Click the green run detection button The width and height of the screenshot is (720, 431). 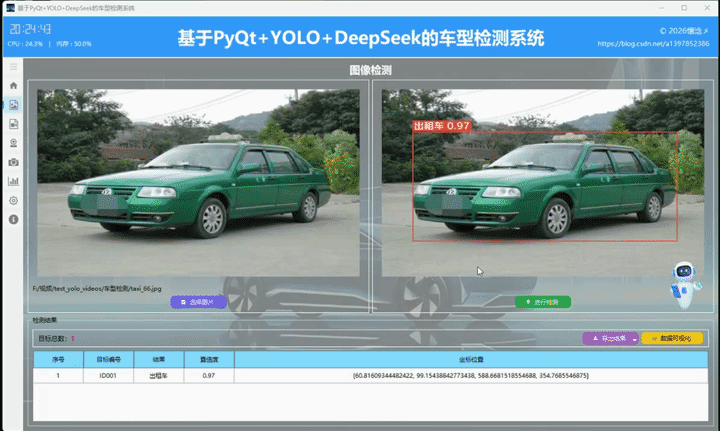click(543, 302)
